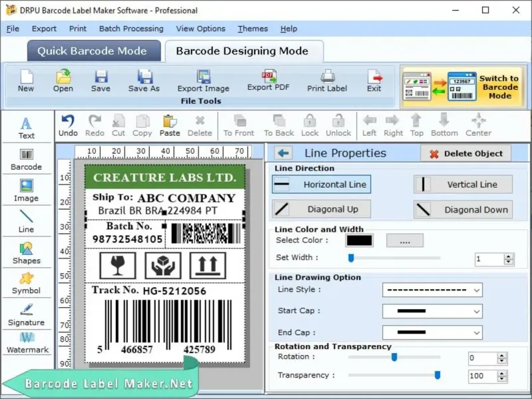The height and width of the screenshot is (399, 532).
Task: Open the Export menu
Action: [x=44, y=29]
